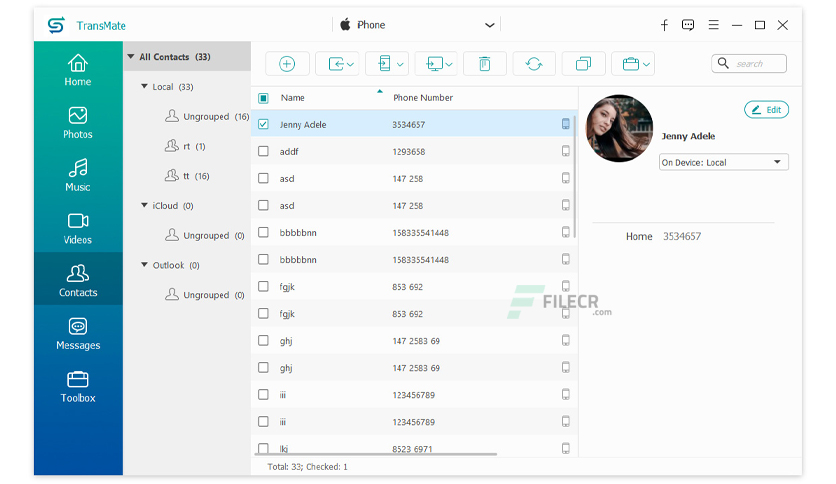Click the Home number 3534657 in details
Screen dimensions: 836x484
tap(682, 236)
